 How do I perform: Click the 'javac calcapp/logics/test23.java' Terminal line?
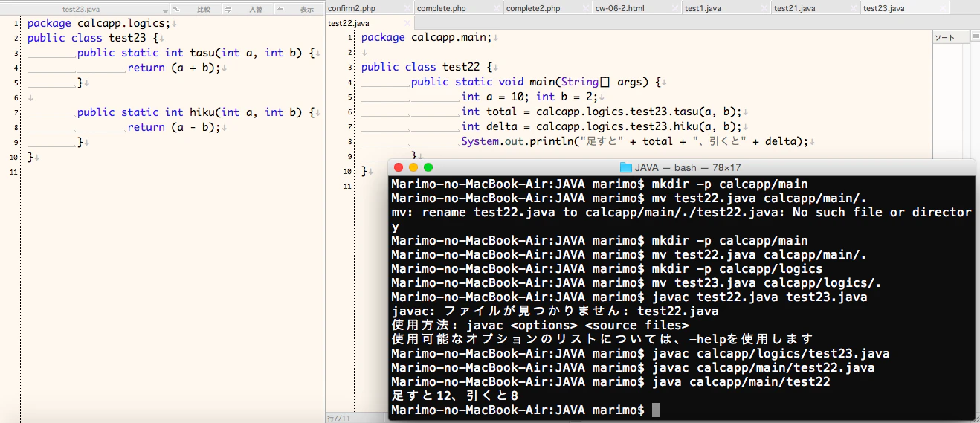click(x=640, y=354)
